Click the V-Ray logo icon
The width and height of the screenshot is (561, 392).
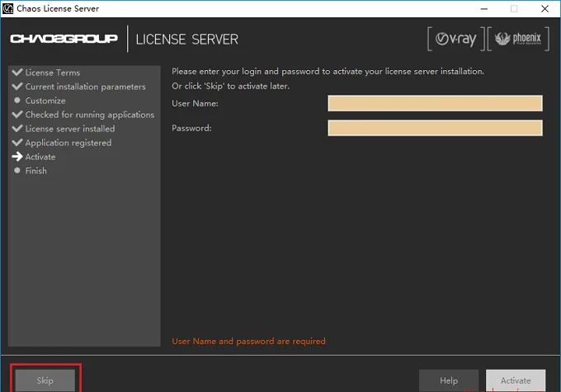(x=456, y=39)
